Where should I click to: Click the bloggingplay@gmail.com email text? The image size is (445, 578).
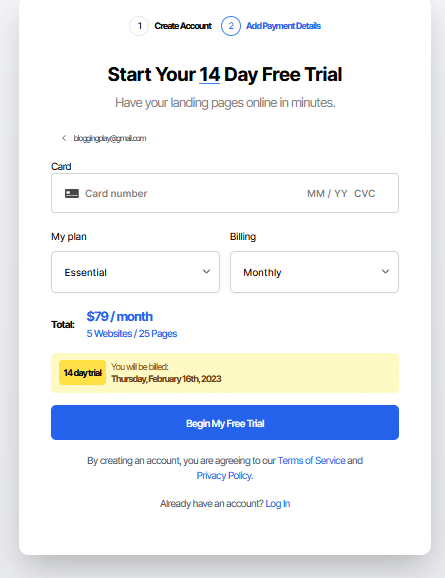[x=110, y=138]
